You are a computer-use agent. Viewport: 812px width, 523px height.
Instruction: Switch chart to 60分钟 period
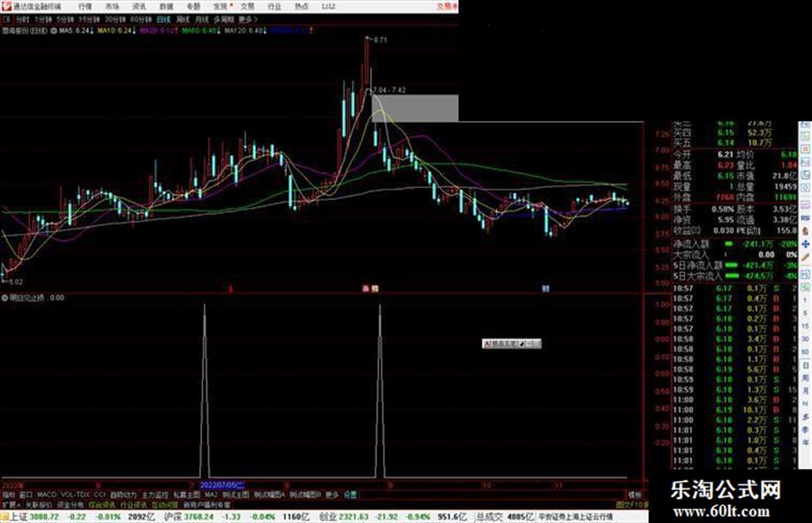coord(141,20)
